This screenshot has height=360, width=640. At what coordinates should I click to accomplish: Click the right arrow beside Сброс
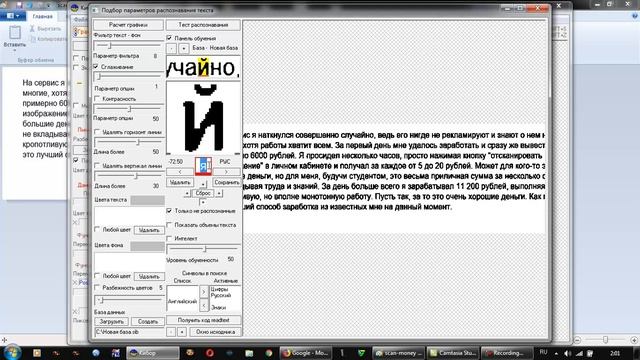(x=219, y=193)
